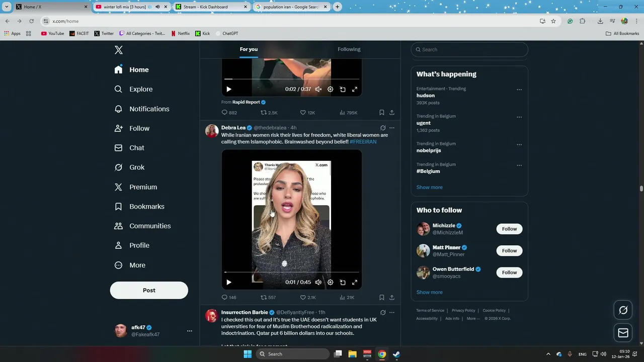The width and height of the screenshot is (644, 362).
Task: Share Debra Lea's post
Action: [x=392, y=297]
